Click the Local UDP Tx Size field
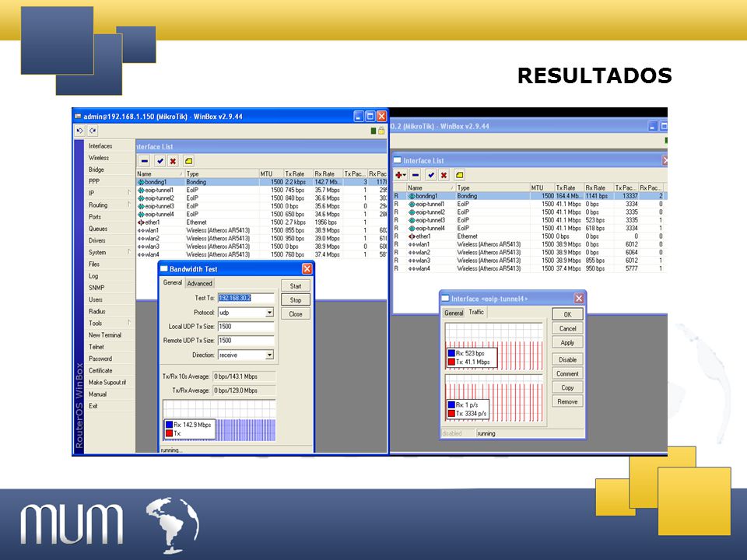This screenshot has width=747, height=560. click(x=246, y=327)
